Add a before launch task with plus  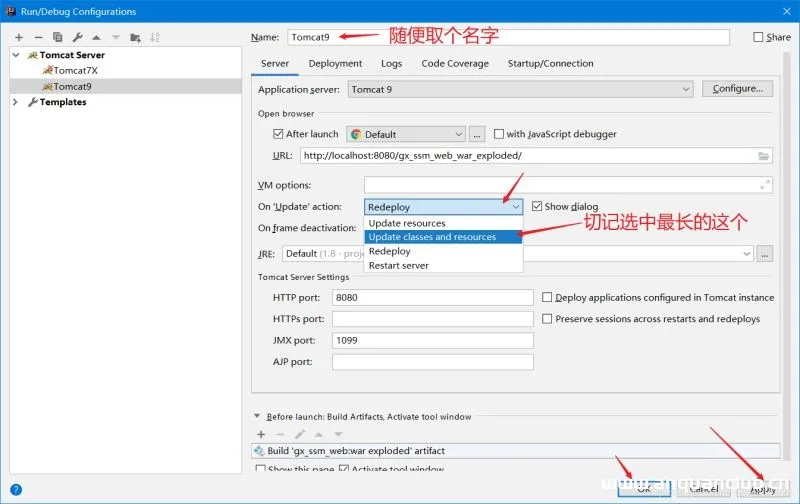261,434
